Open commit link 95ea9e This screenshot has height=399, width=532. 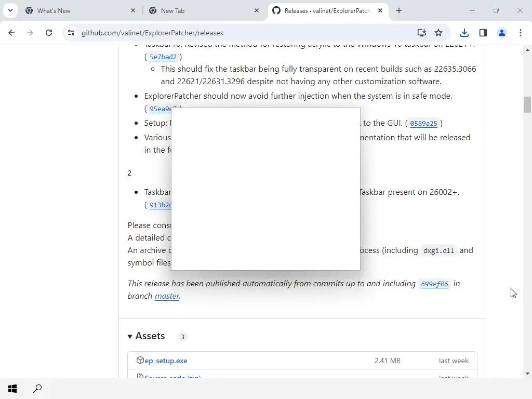(161, 109)
